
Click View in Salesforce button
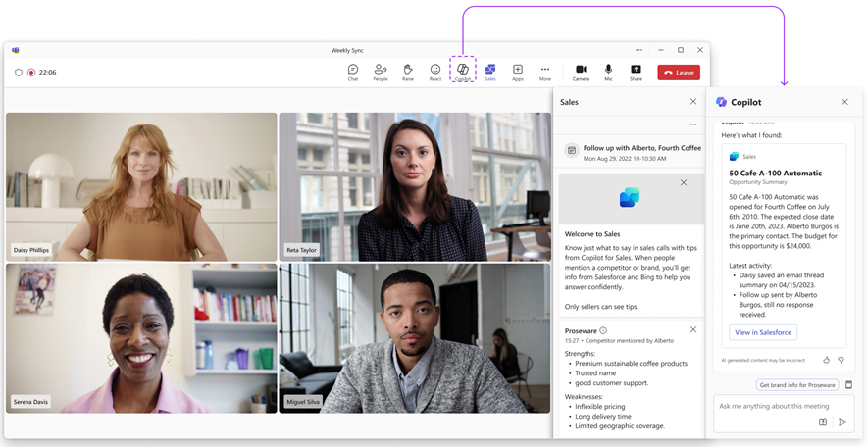pyautogui.click(x=763, y=332)
